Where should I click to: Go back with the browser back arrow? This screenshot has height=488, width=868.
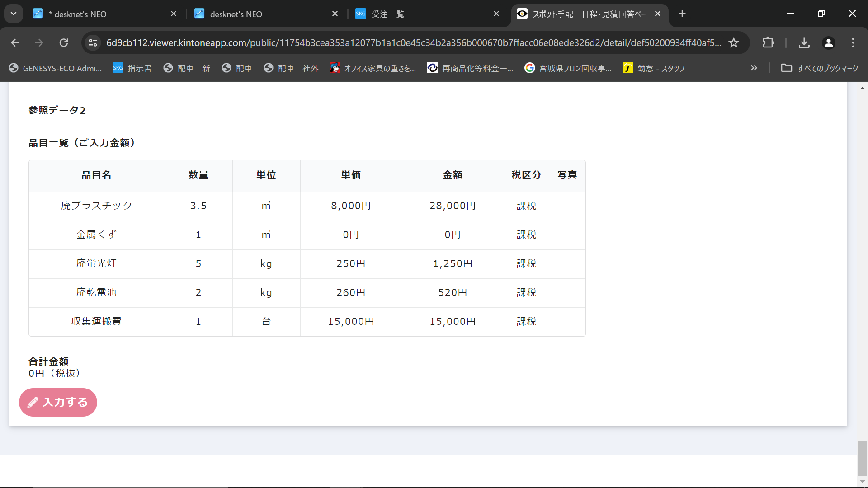point(15,43)
